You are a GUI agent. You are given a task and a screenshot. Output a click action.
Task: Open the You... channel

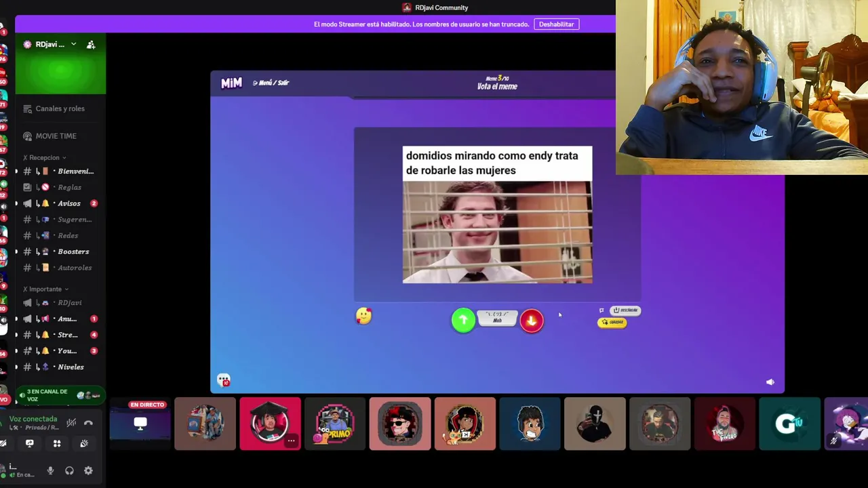[60, 351]
